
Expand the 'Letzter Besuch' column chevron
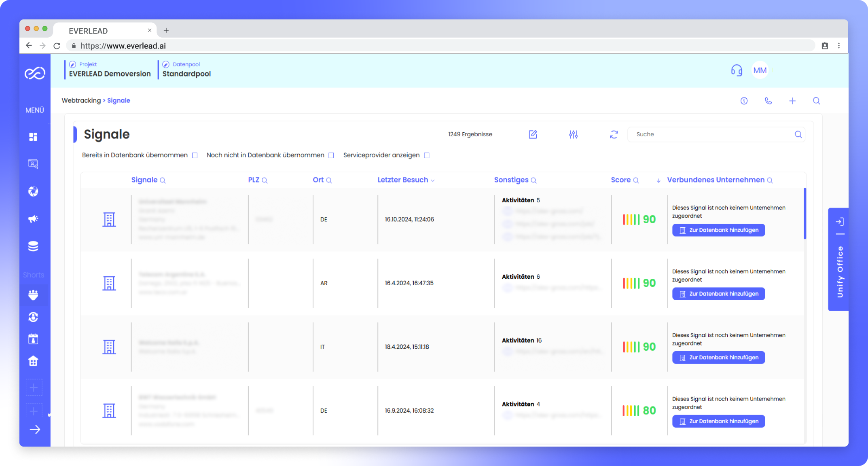tap(433, 180)
